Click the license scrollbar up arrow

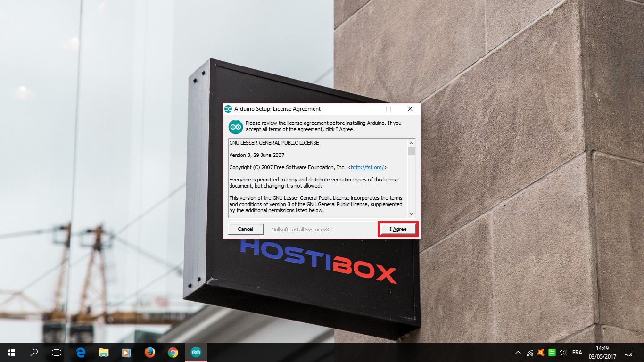(411, 143)
